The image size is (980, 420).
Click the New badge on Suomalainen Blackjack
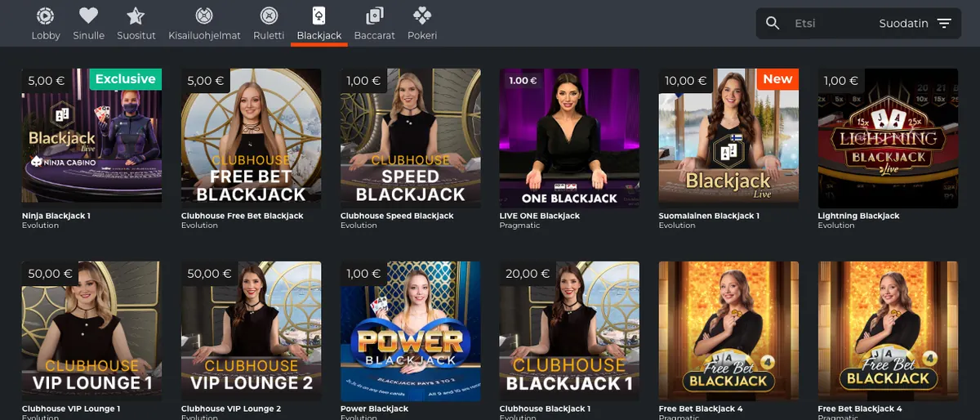click(x=777, y=79)
